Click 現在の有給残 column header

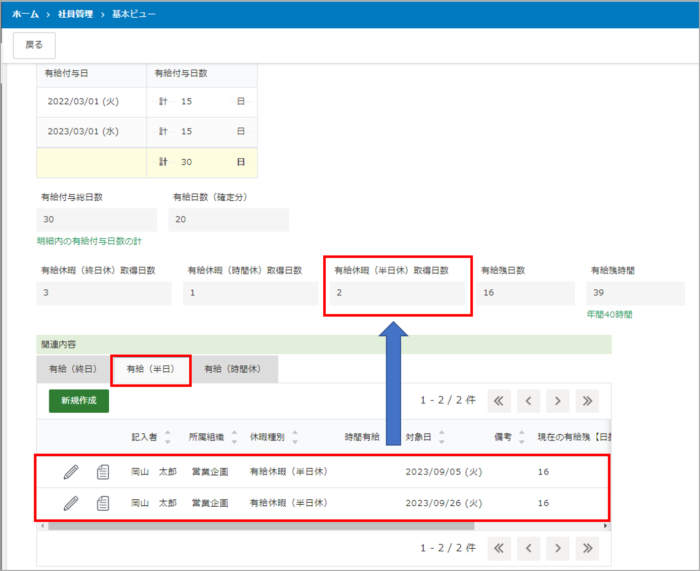click(x=574, y=437)
